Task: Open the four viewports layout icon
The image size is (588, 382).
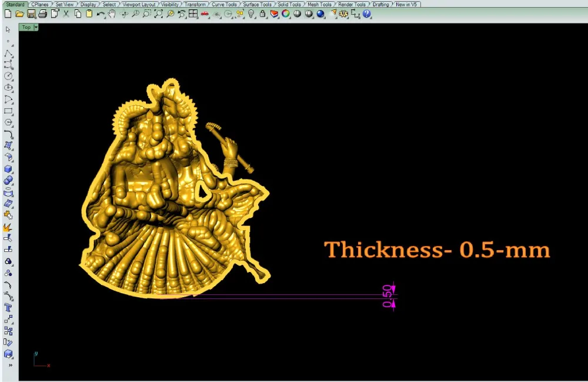Action: 193,14
